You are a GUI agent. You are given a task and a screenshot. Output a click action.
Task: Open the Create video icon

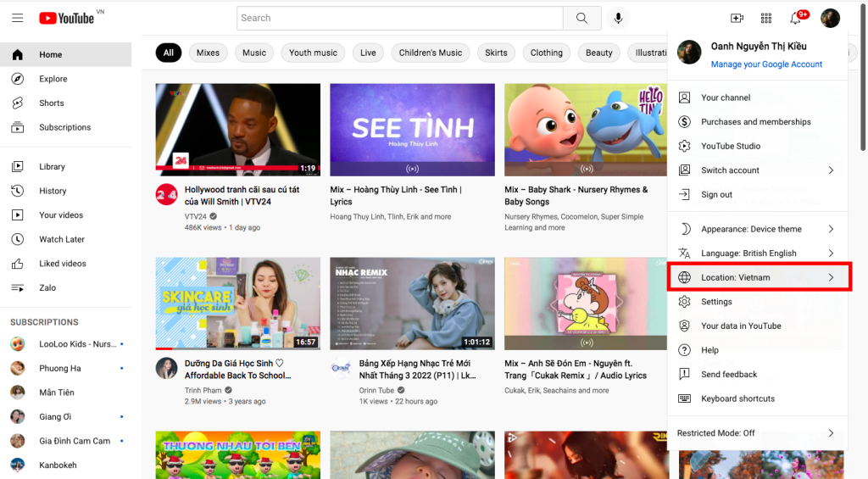coord(737,18)
